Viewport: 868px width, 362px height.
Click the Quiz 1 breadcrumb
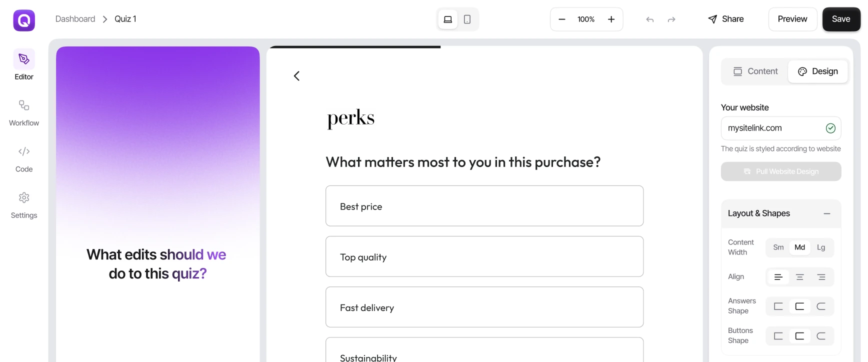125,19
